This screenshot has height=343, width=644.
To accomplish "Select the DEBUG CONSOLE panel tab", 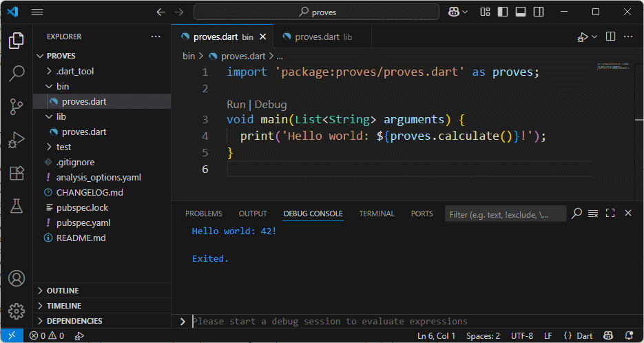I will (313, 214).
